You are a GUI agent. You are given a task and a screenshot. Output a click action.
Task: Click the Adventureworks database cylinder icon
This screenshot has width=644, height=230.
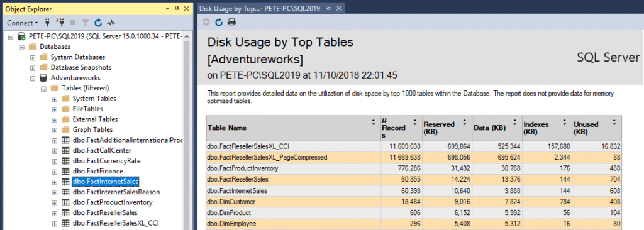pyautogui.click(x=43, y=78)
